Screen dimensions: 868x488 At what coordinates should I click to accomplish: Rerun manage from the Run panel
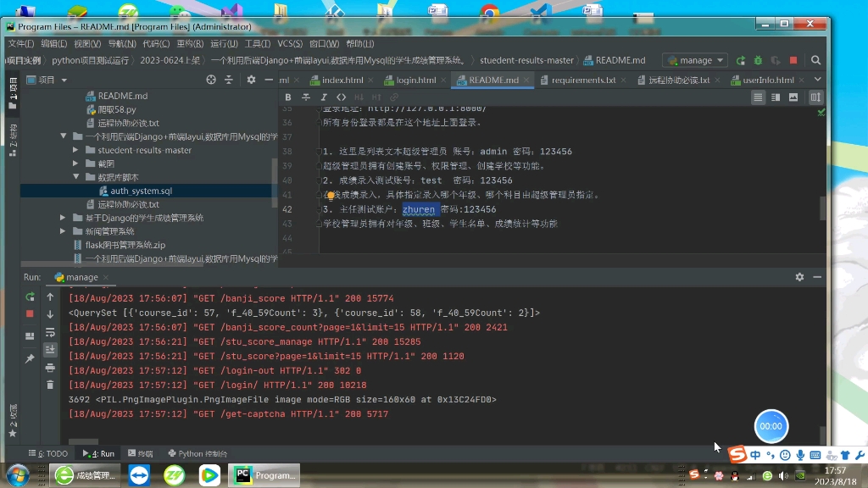click(30, 297)
